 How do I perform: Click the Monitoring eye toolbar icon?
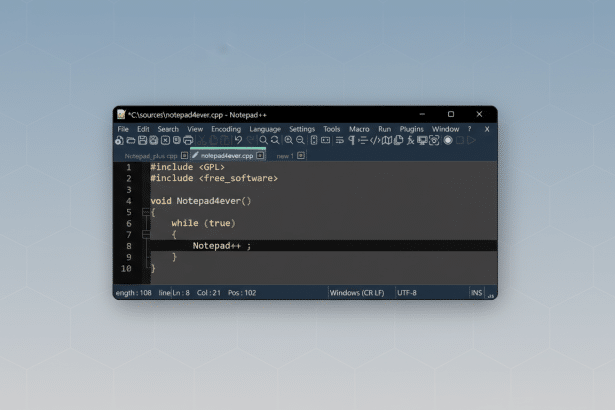pos(434,140)
